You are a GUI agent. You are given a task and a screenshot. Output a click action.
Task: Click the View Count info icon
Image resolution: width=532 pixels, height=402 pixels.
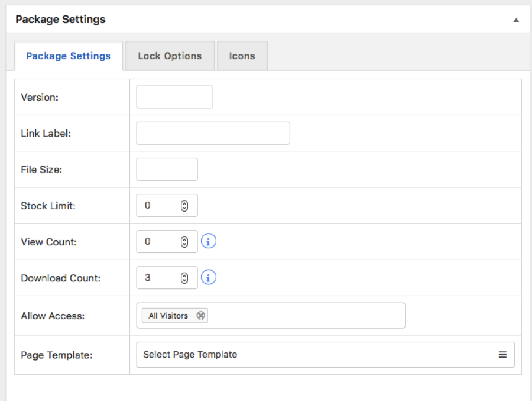[209, 241]
